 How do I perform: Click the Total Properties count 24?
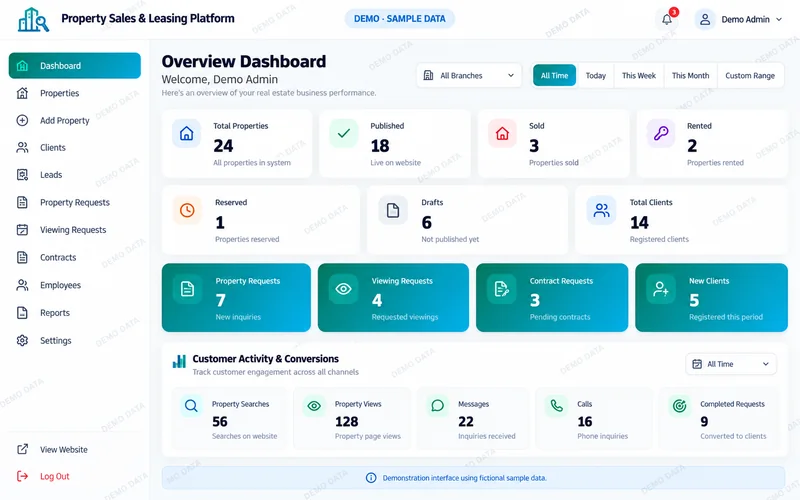tap(223, 146)
